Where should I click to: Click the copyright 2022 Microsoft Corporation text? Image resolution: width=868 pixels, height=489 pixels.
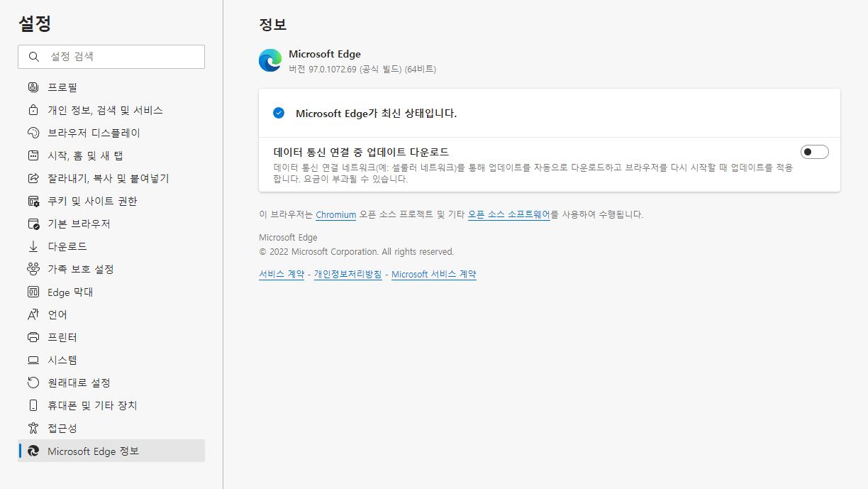[357, 252]
